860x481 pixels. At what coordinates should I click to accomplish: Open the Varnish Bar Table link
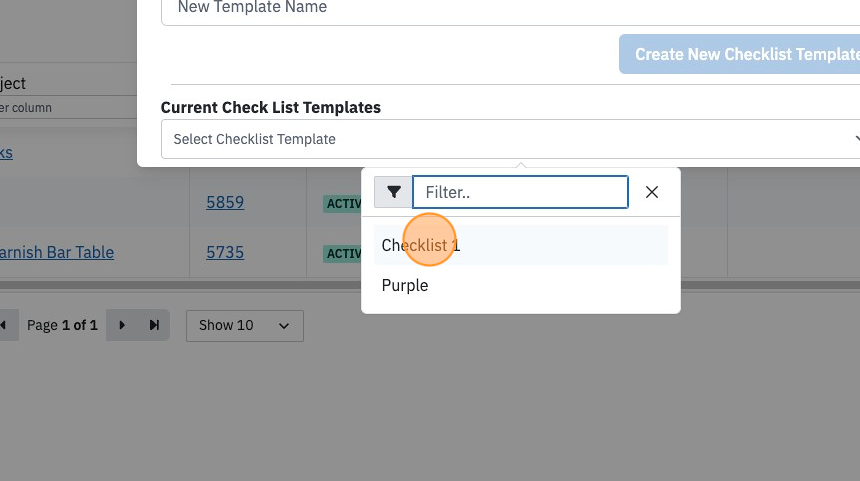pyautogui.click(x=57, y=252)
